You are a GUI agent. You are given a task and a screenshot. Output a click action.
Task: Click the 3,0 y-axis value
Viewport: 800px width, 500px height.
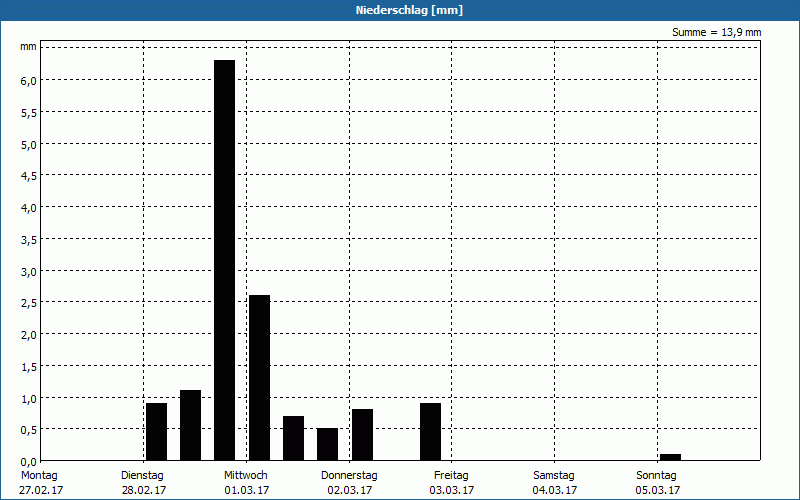coord(29,271)
